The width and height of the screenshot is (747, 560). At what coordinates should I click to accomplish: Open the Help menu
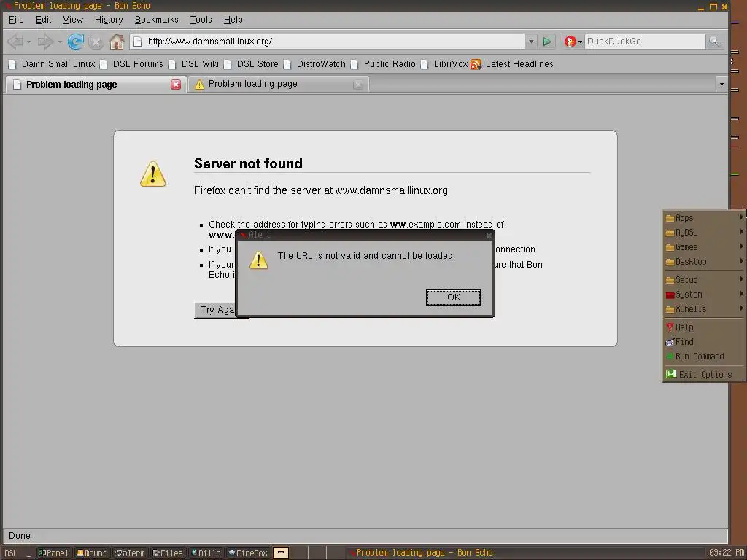pyautogui.click(x=233, y=20)
